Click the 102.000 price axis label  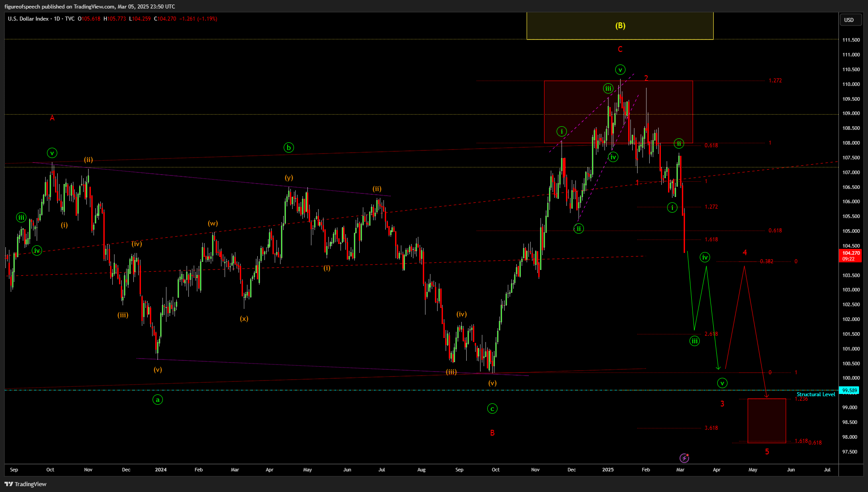point(851,319)
